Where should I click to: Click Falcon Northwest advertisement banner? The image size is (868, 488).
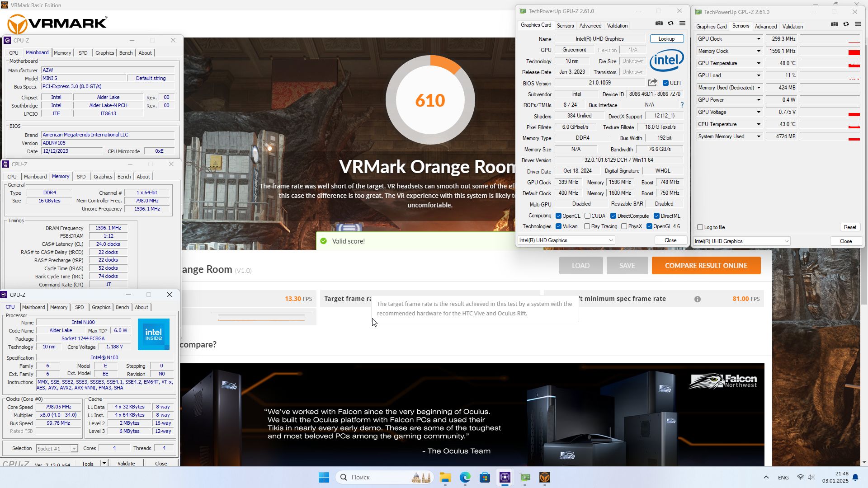pos(473,415)
